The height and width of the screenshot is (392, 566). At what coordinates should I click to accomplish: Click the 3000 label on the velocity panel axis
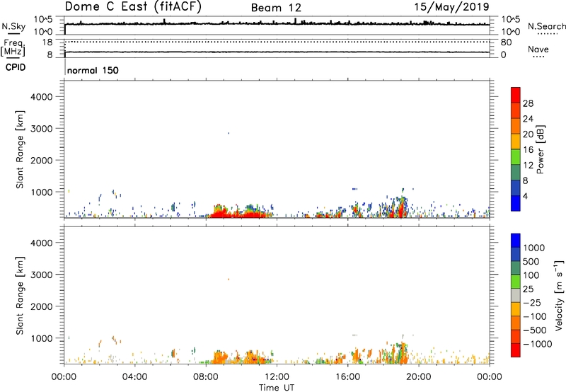[41, 275]
